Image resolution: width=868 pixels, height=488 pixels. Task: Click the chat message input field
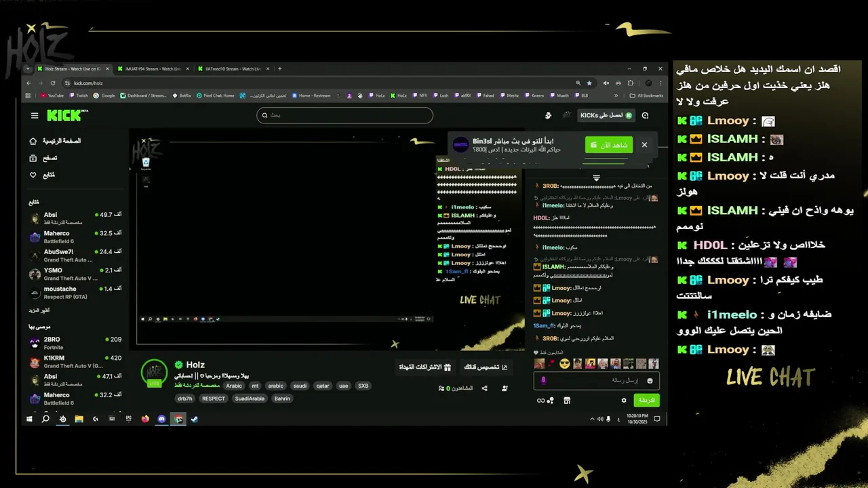pos(597,381)
